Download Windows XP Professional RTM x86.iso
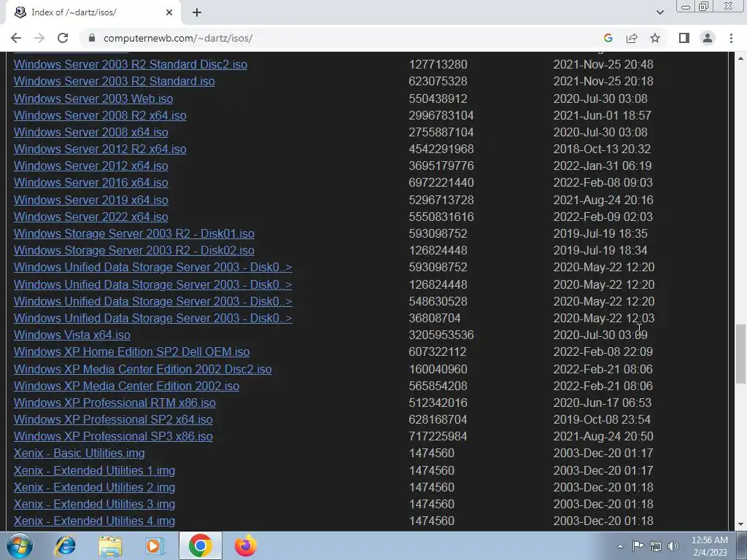Screen dimensions: 747x560 (x=115, y=402)
